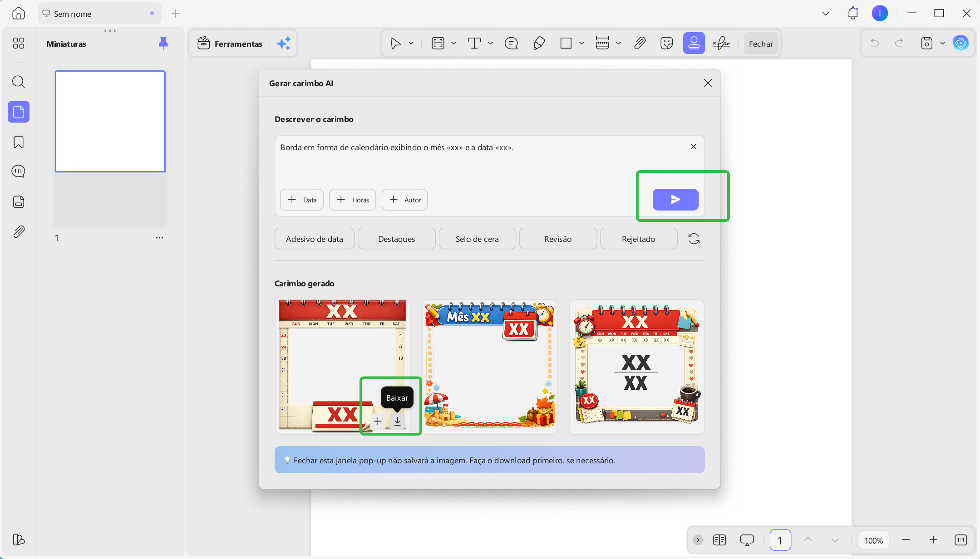
Task: Select the highlight text tool
Action: [438, 44]
